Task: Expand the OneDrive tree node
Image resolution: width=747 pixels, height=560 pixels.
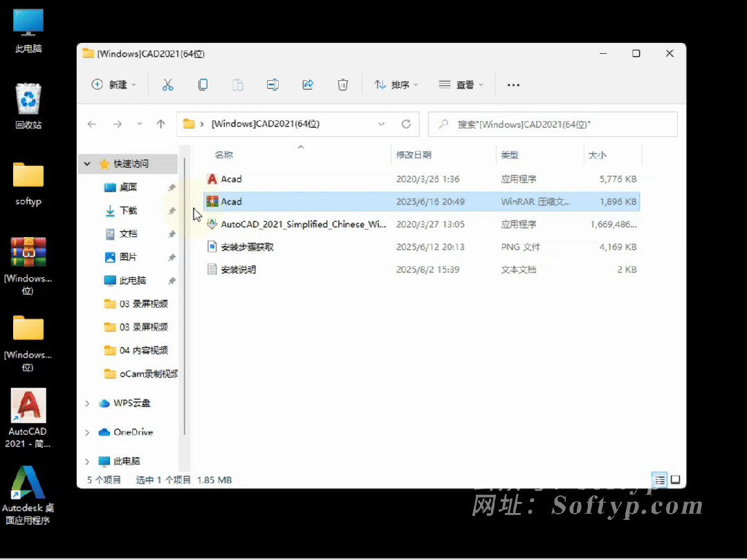Action: [x=87, y=432]
